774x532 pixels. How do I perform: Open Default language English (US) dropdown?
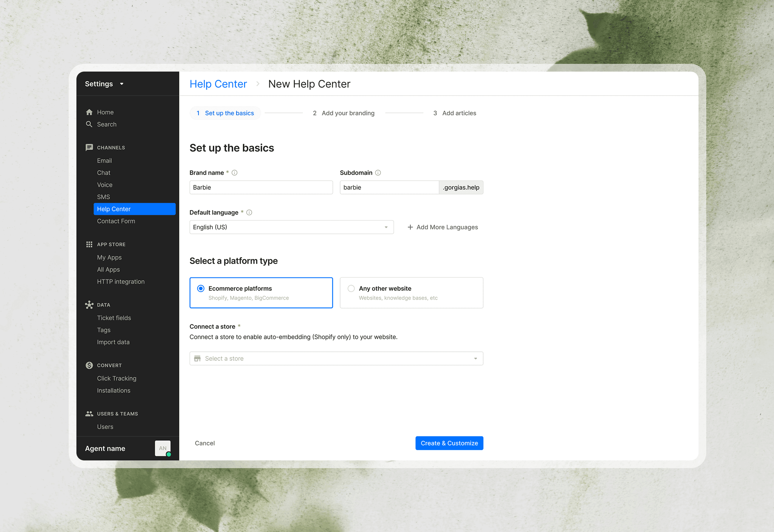tap(291, 227)
